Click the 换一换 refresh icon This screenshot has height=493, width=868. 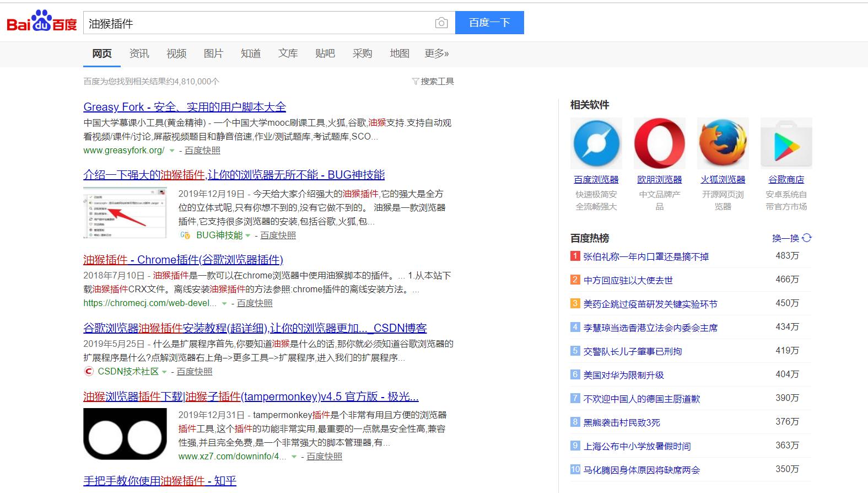click(x=807, y=238)
